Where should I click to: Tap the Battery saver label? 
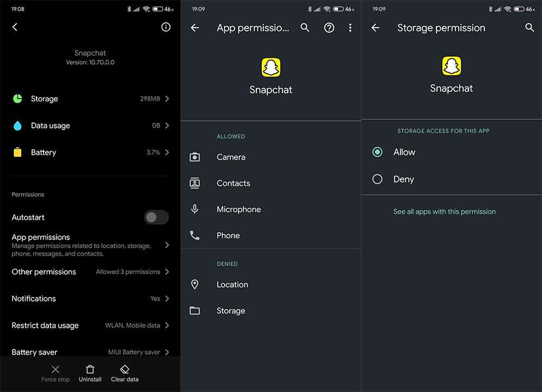coord(35,352)
